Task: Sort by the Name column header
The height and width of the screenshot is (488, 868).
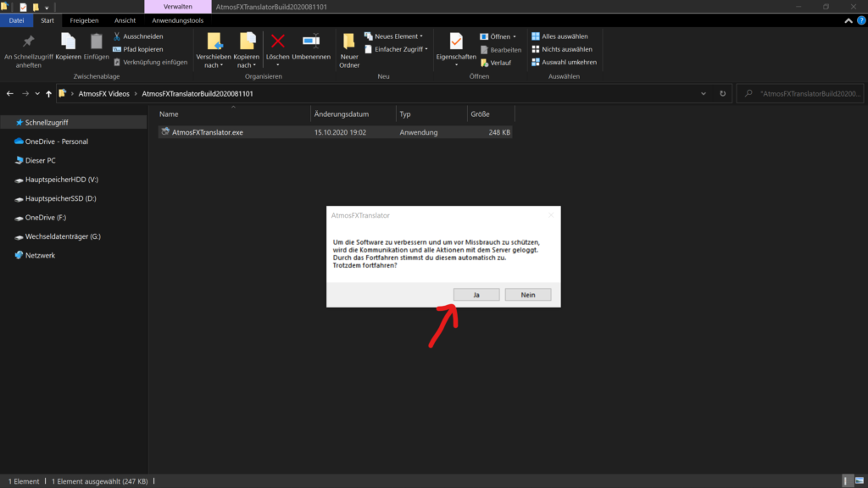Action: [233, 114]
